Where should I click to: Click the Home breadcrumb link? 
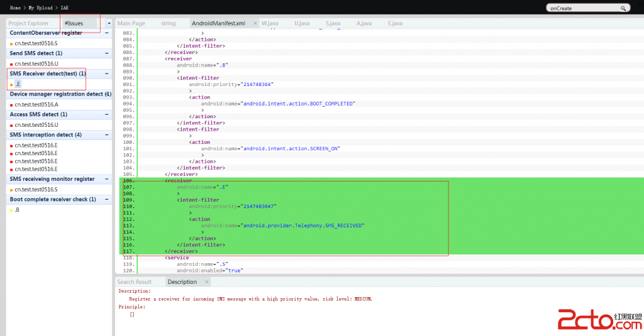(x=16, y=8)
